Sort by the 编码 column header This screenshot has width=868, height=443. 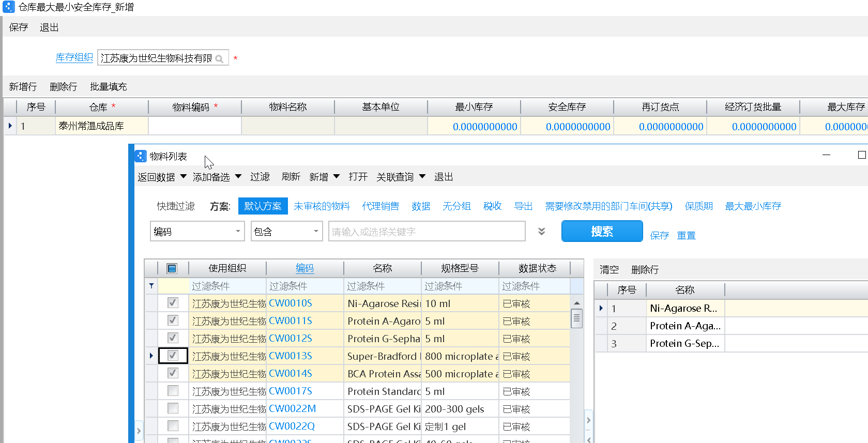304,268
